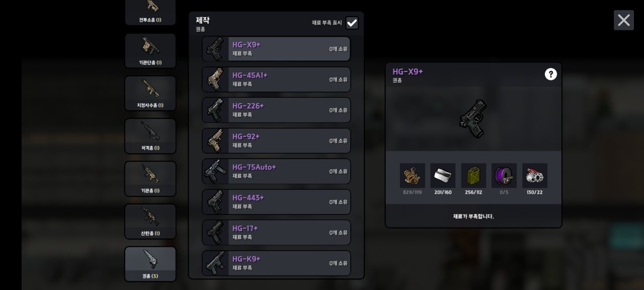644x290 pixels.
Task: Select the HG-45A1+ pistol entry
Action: (276, 80)
